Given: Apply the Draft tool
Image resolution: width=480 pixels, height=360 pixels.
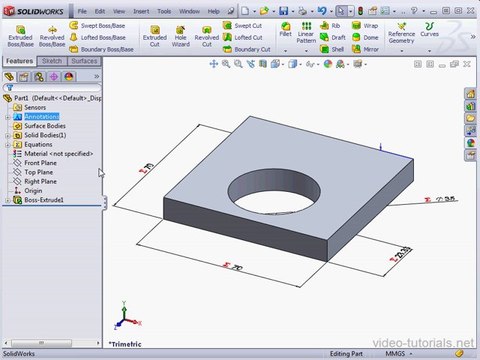Looking at the screenshot, I should (333, 38).
